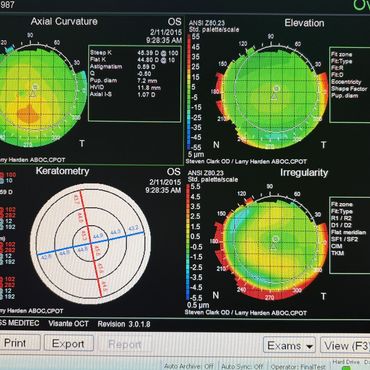This screenshot has width=370, height=370.
Task: Click CIM in the Irregularity panel
Action: point(336,246)
